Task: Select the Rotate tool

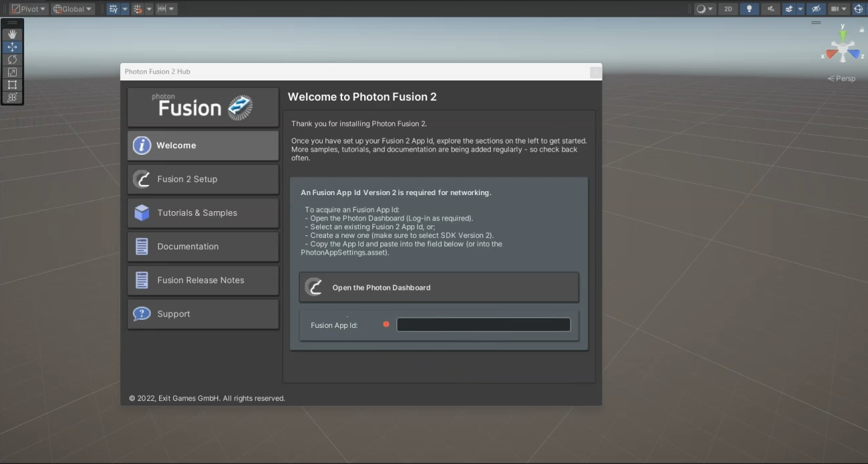Action: 12,60
